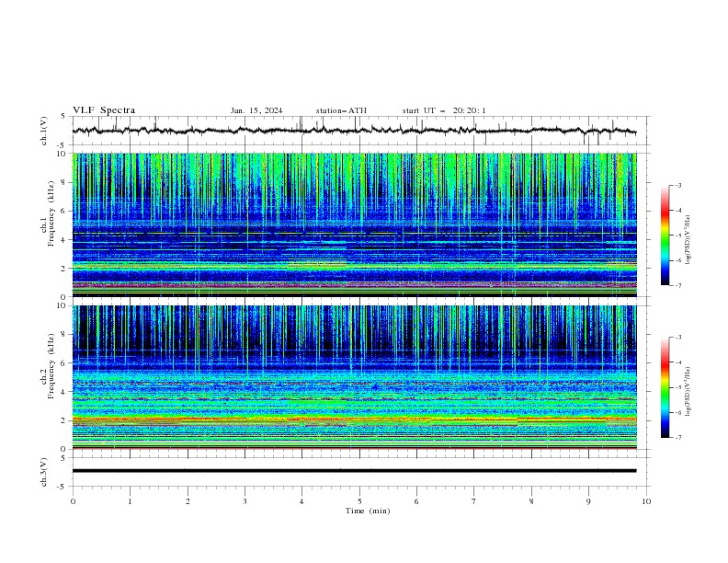728x563 pixels.
Task: Click time axis tick label '5'
Action: click(359, 501)
